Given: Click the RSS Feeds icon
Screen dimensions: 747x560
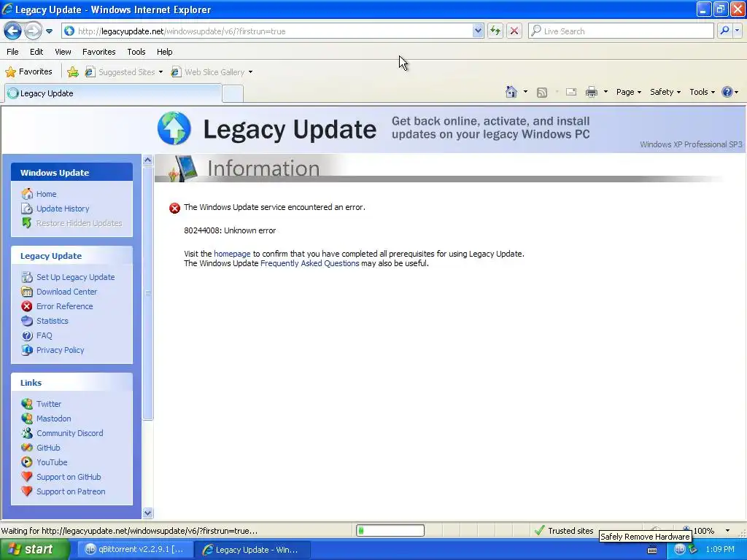Looking at the screenshot, I should [x=542, y=93].
